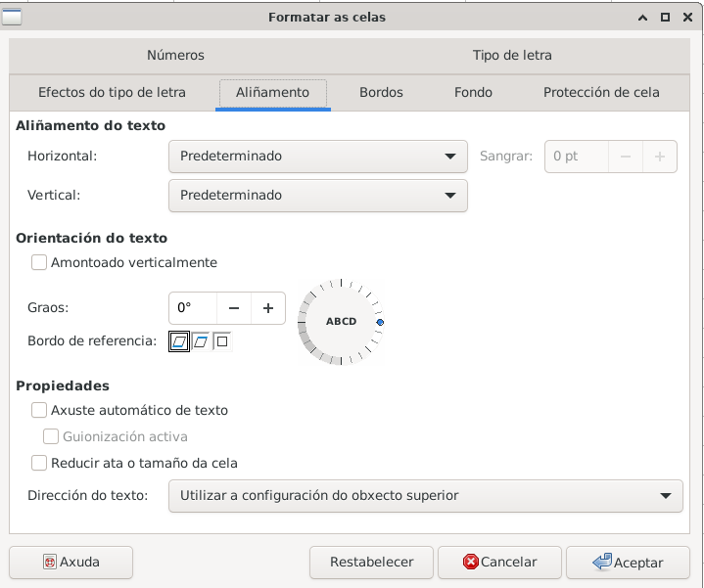This screenshot has width=704, height=588.
Task: Open the Fondo tab
Action: tap(473, 92)
